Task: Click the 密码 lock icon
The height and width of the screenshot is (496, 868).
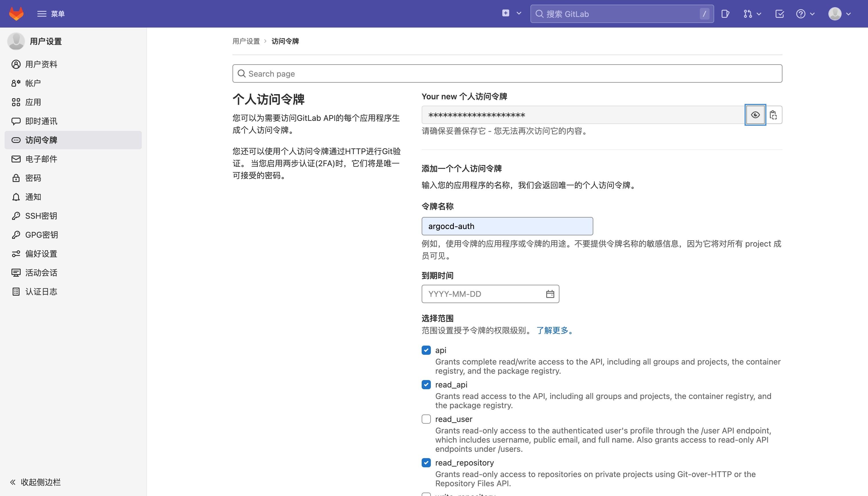Action: (x=16, y=178)
